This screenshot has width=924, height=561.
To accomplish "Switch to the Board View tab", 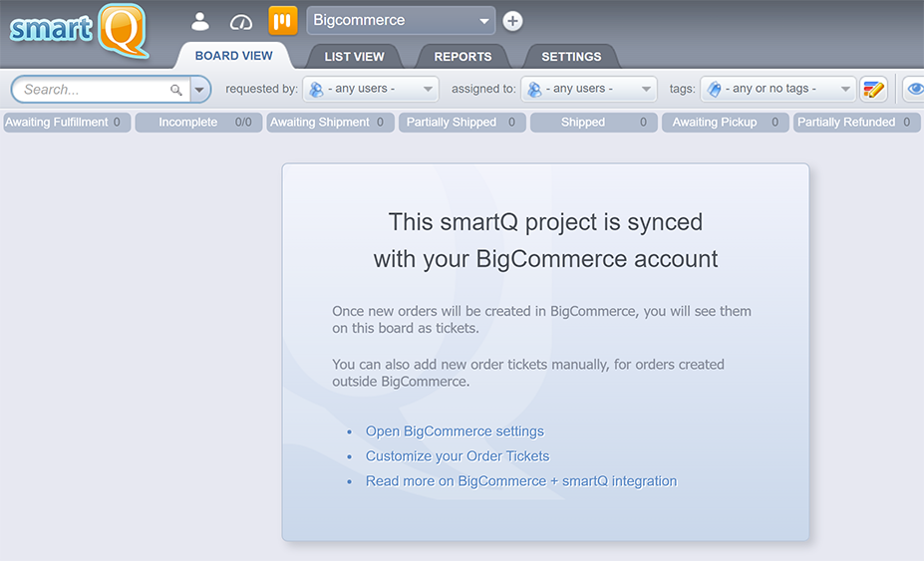I will [234, 56].
